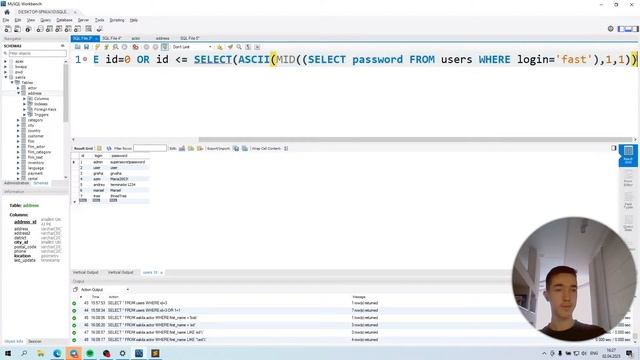Image resolution: width=640 pixels, height=360 pixels.
Task: Toggle the result side panel visibility icon
Action: pos(613,148)
